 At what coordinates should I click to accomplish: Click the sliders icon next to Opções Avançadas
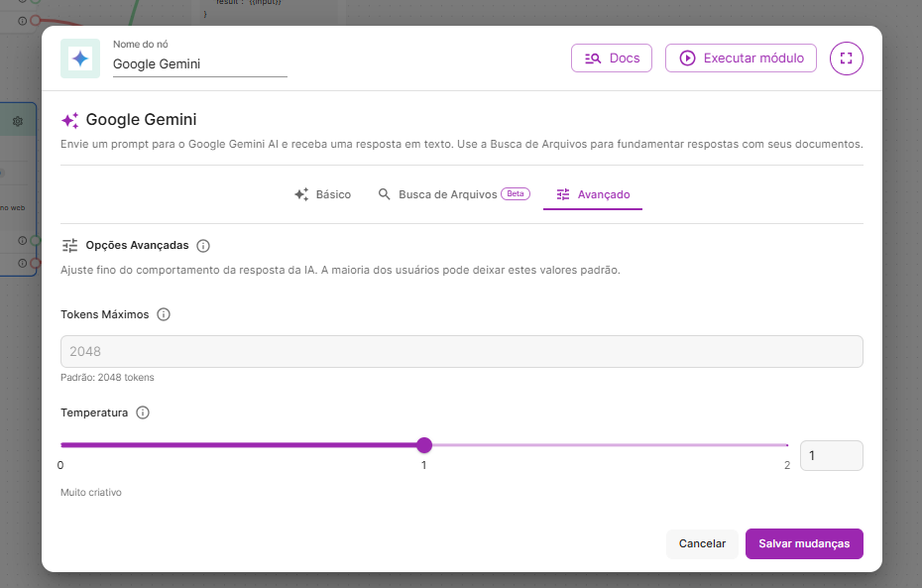point(69,246)
